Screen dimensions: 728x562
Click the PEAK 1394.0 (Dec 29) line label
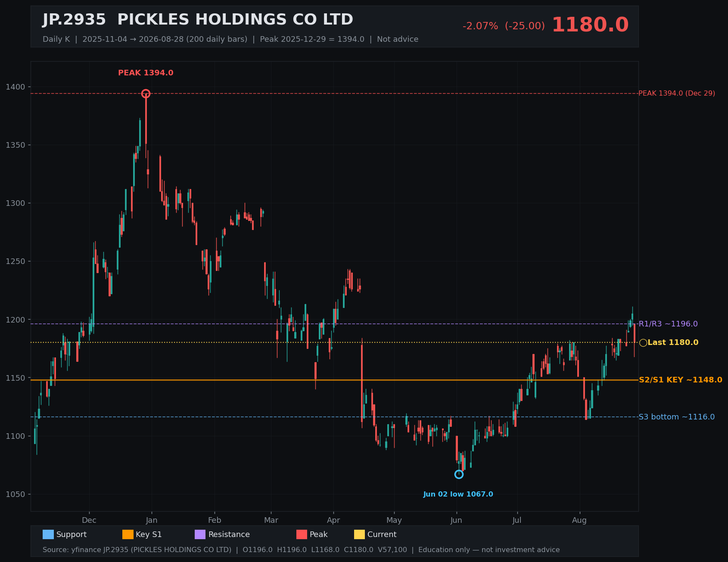[x=677, y=93]
